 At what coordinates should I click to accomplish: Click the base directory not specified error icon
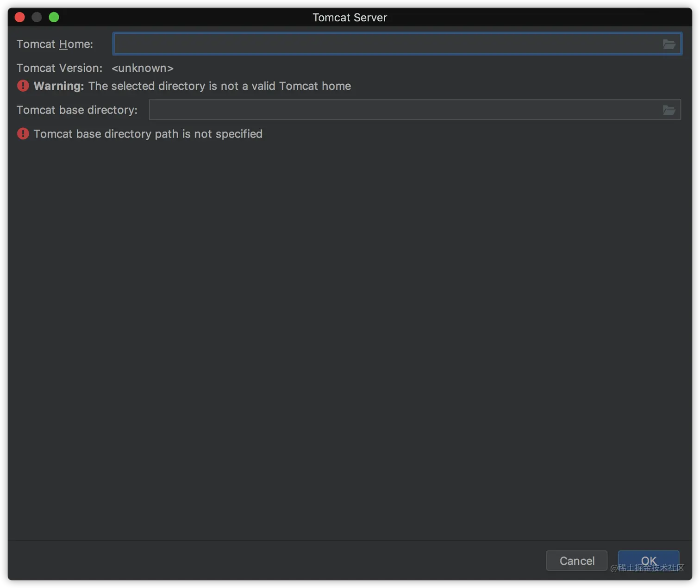coord(23,134)
